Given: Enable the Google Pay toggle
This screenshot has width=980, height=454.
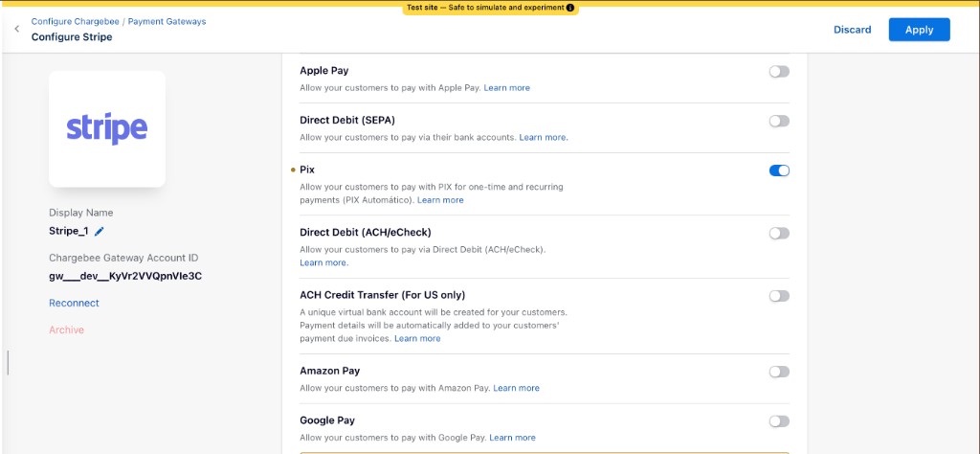Looking at the screenshot, I should (779, 420).
